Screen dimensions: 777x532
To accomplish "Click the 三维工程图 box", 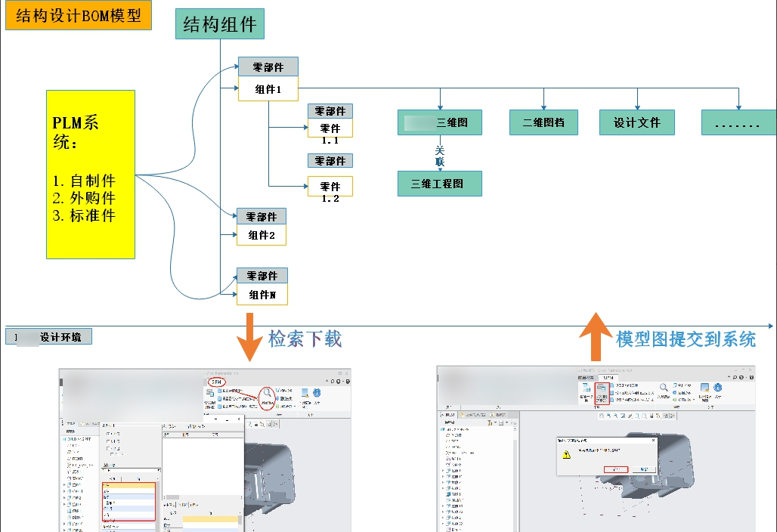I will point(440,184).
